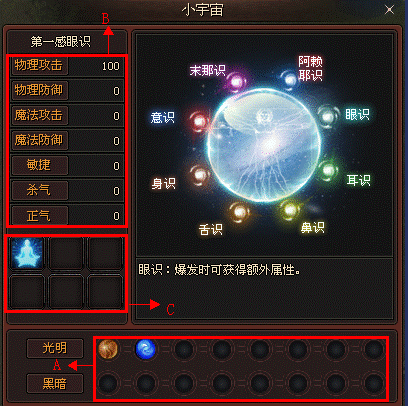Click the empty skill slot beside meditation icon
The image size is (408, 406).
(x=66, y=254)
